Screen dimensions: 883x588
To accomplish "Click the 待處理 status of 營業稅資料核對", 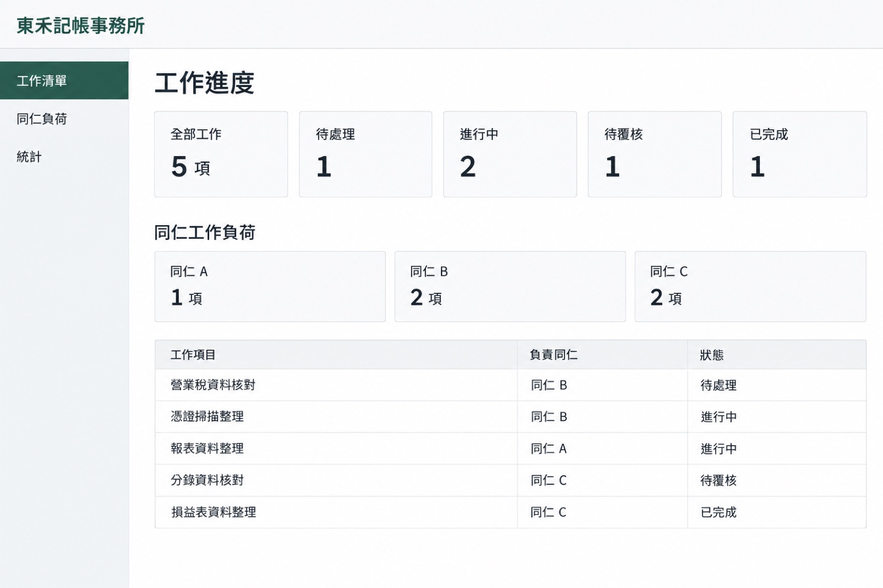I will coord(719,385).
